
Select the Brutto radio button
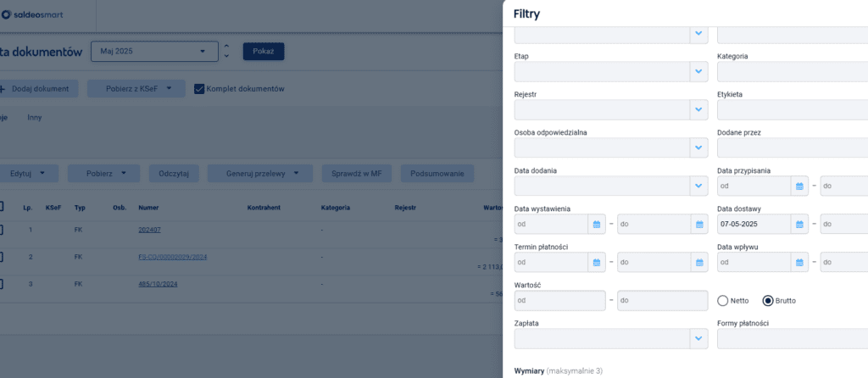click(768, 300)
